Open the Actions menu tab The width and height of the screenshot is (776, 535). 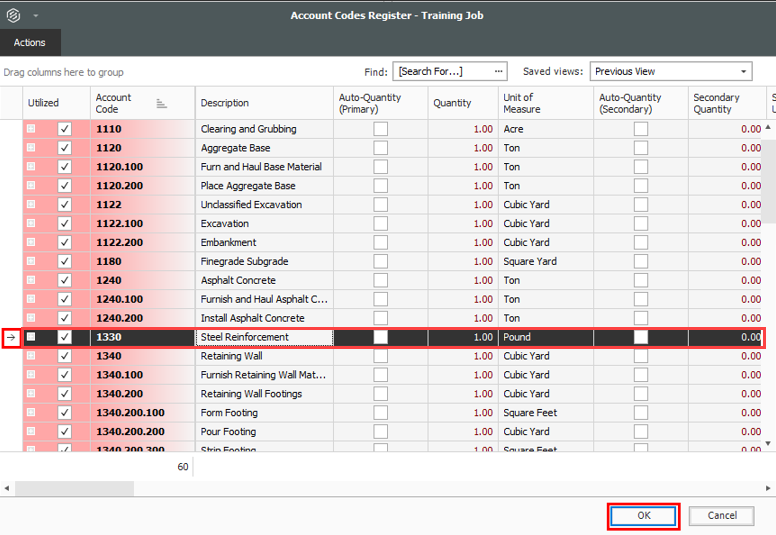click(30, 43)
